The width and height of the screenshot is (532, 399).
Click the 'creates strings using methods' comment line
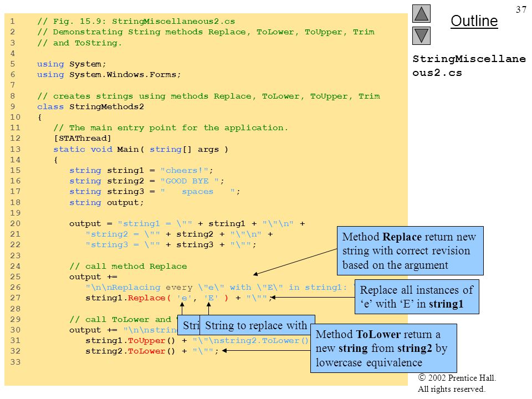coord(209,96)
